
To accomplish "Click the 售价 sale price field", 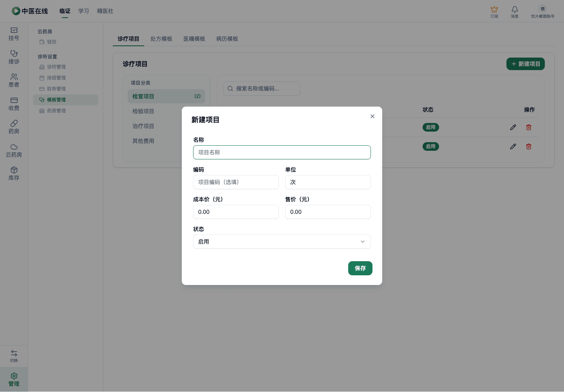I will (328, 212).
